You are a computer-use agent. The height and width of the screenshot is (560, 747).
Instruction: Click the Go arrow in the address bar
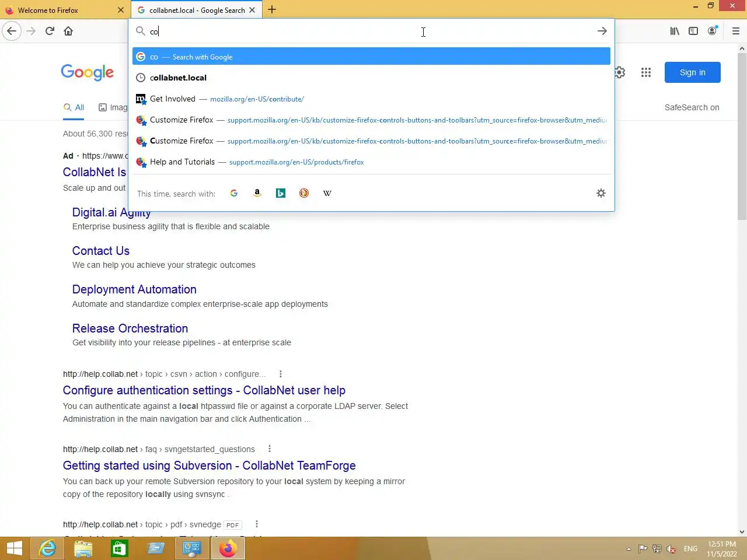tap(602, 31)
